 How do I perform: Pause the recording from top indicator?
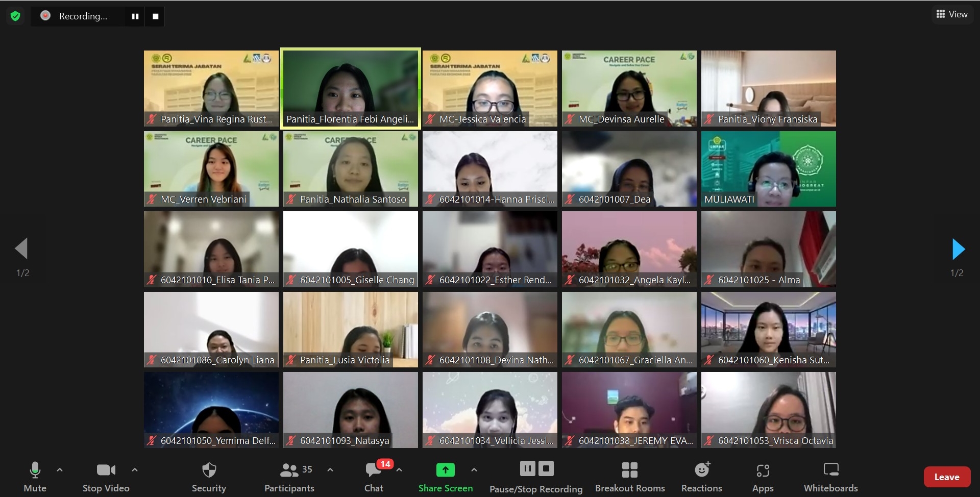135,16
